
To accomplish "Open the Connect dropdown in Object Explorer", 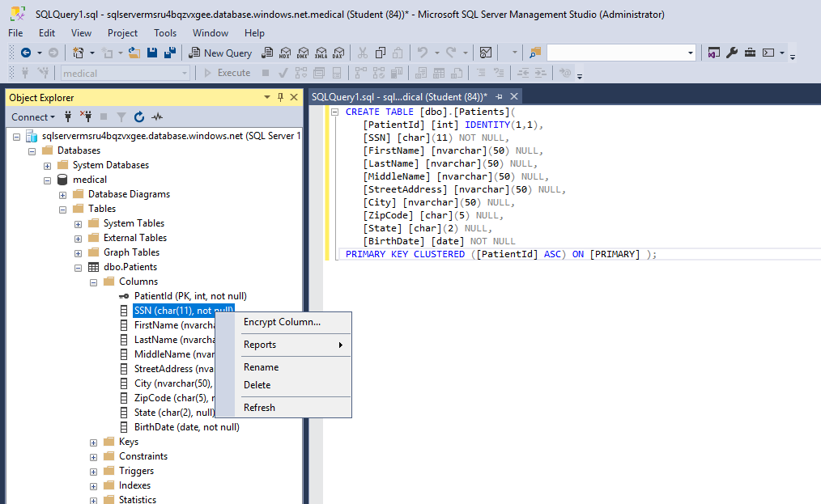I will click(33, 116).
